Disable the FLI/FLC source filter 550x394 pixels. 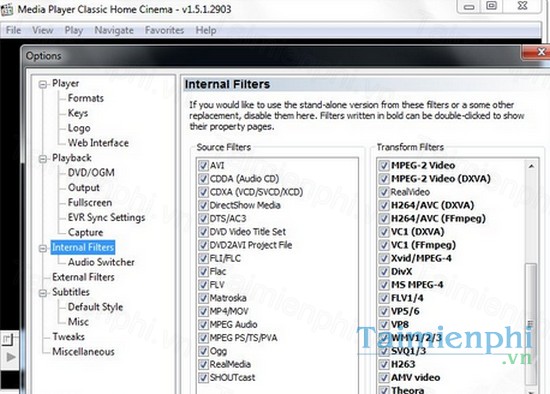[x=203, y=259]
